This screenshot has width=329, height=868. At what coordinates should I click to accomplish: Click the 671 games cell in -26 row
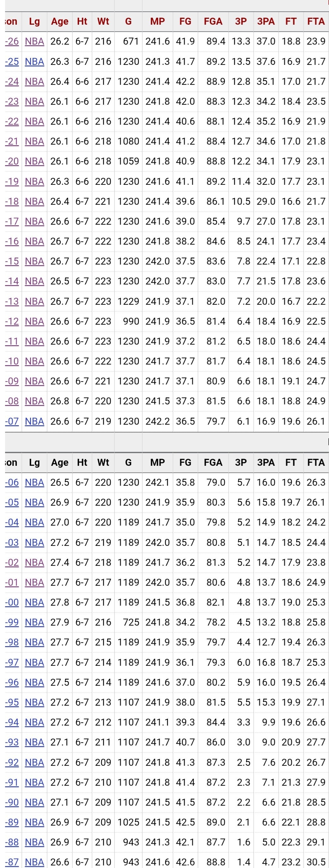[131, 41]
